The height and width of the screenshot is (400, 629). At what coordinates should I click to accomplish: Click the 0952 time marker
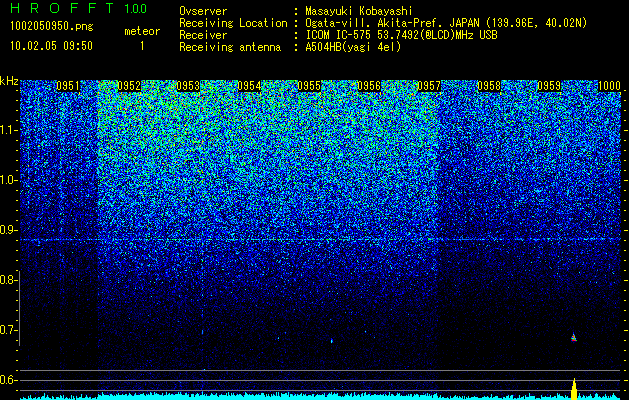(129, 86)
